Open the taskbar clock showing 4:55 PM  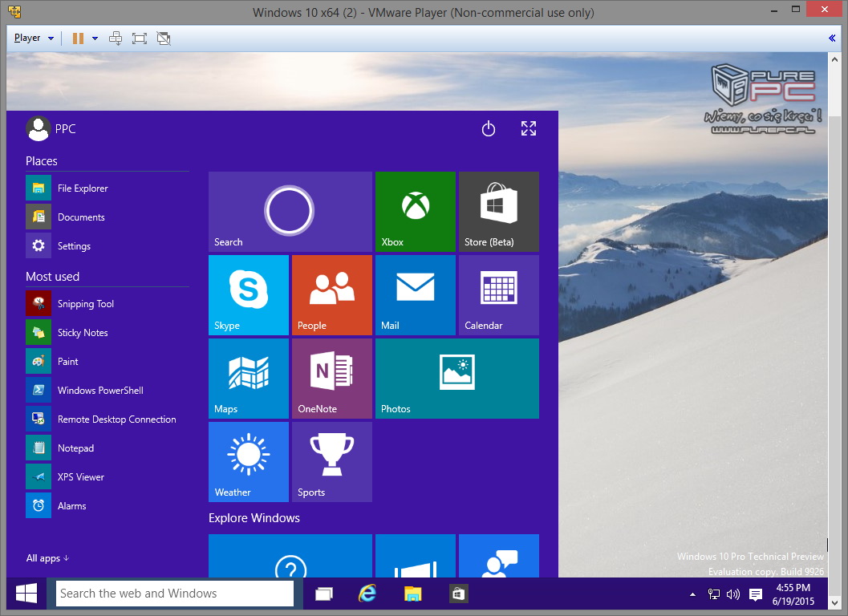tap(793, 594)
